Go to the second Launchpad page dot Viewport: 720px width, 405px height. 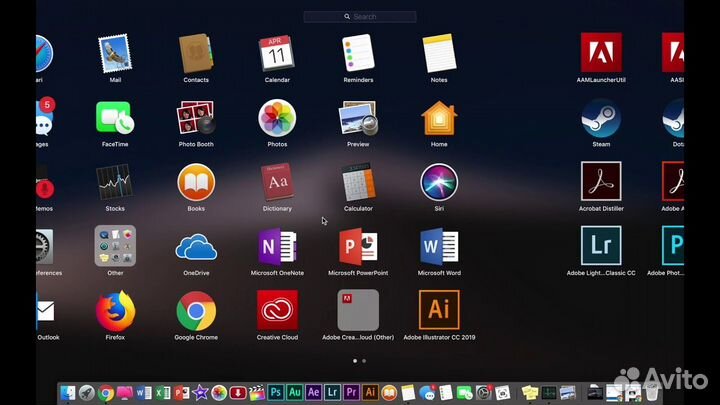(364, 361)
